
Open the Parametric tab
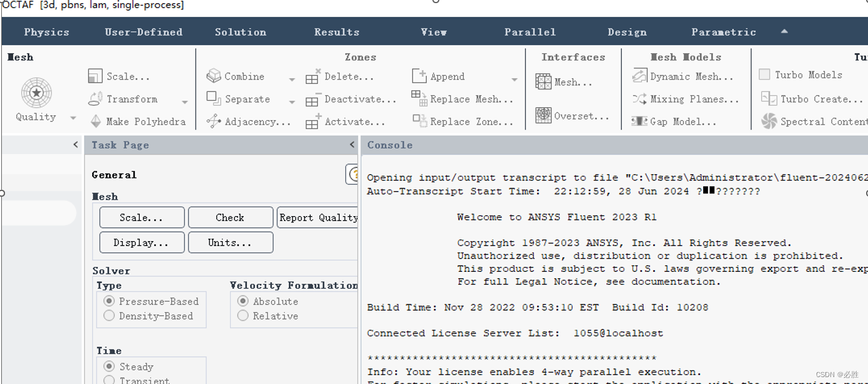pos(723,31)
